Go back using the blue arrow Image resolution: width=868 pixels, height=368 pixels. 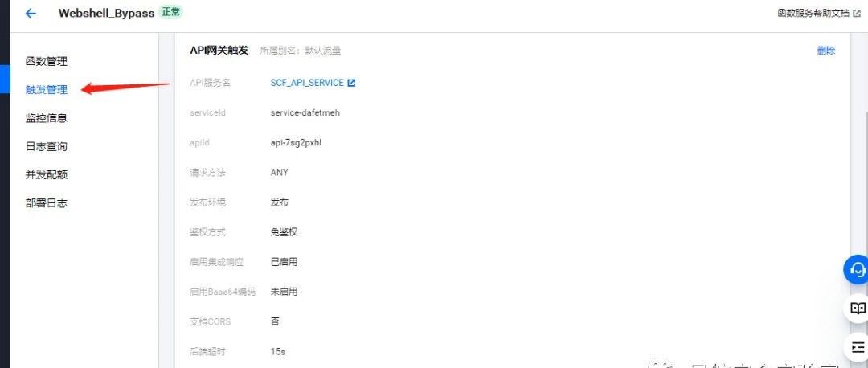(31, 14)
